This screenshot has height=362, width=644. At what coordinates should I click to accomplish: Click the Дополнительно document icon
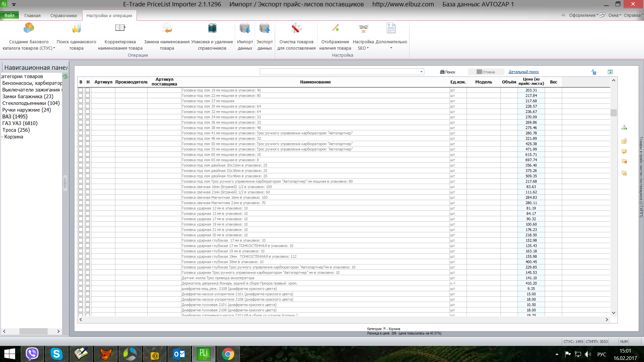tap(391, 28)
